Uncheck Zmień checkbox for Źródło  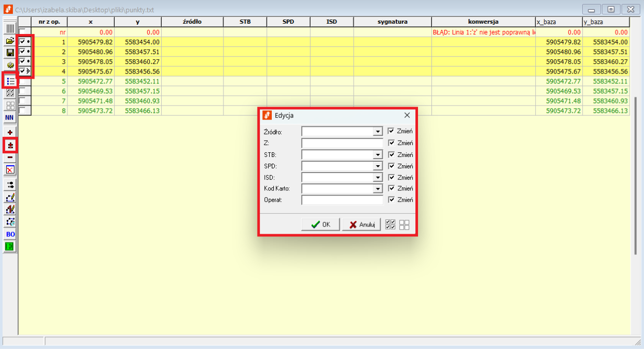391,131
